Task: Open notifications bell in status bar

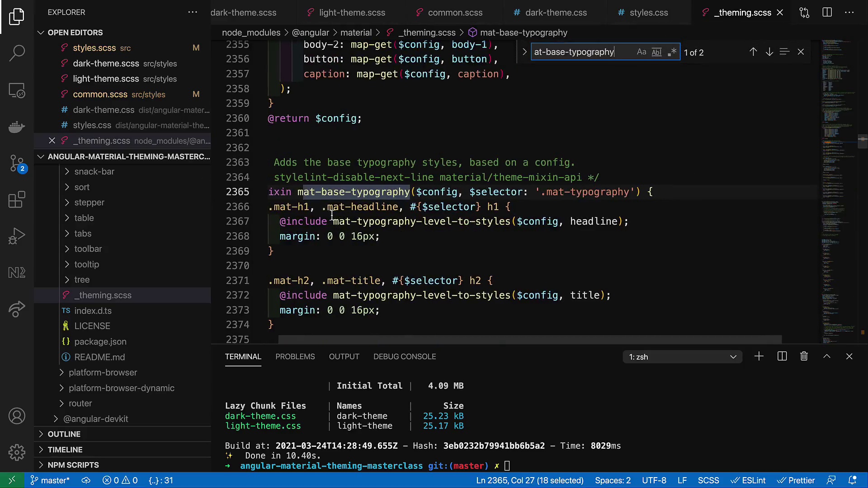Action: [x=853, y=480]
